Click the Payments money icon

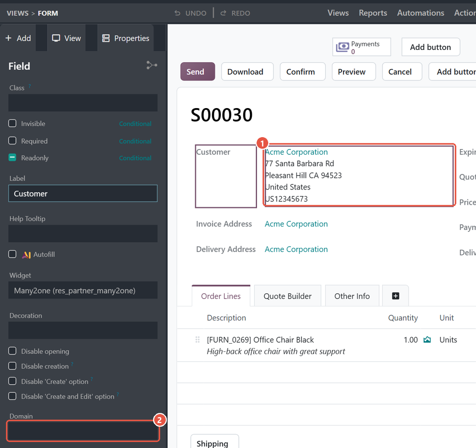342,47
